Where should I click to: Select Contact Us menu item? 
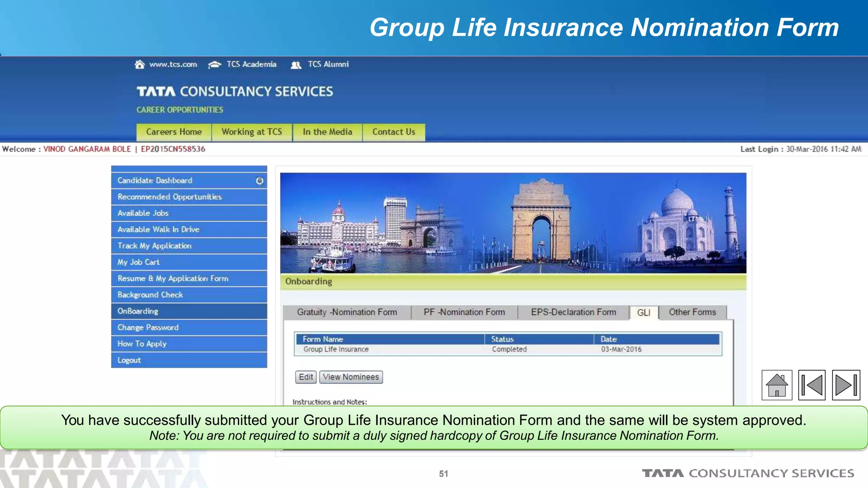coord(393,132)
